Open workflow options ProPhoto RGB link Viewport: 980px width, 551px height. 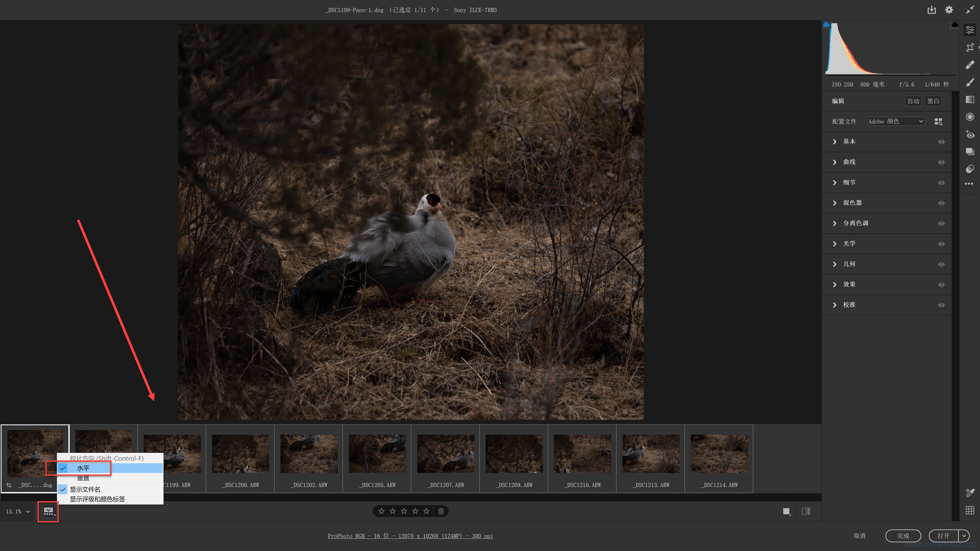410,536
